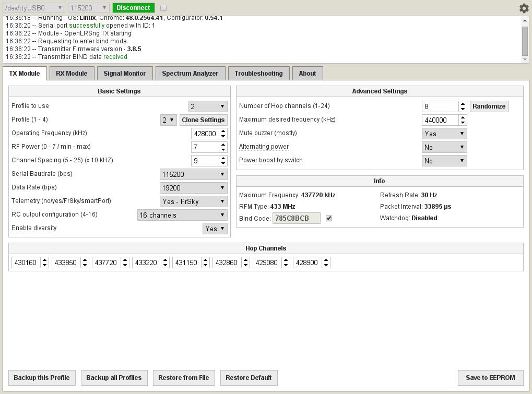This screenshot has height=394, width=532.
Task: Switch to the RX Module tab
Action: coord(72,73)
